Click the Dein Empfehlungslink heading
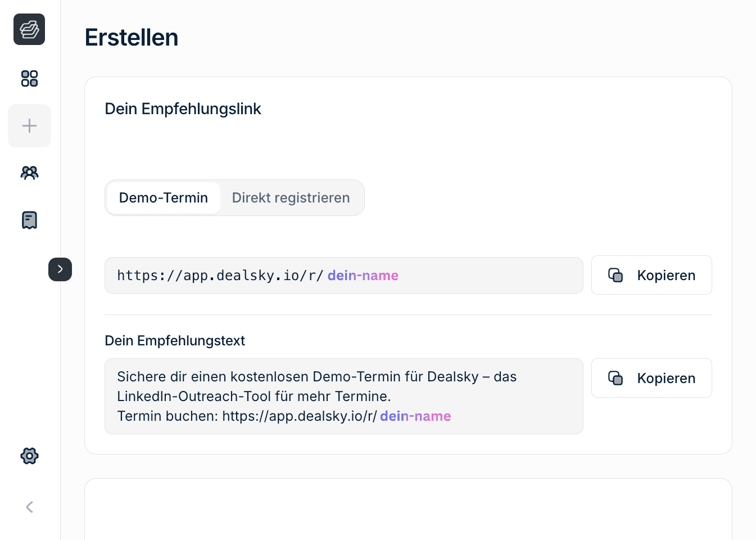 183,109
